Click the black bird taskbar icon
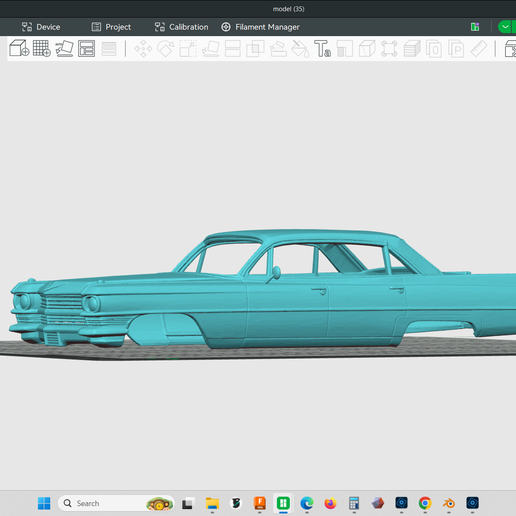Image resolution: width=516 pixels, height=516 pixels. (x=236, y=503)
